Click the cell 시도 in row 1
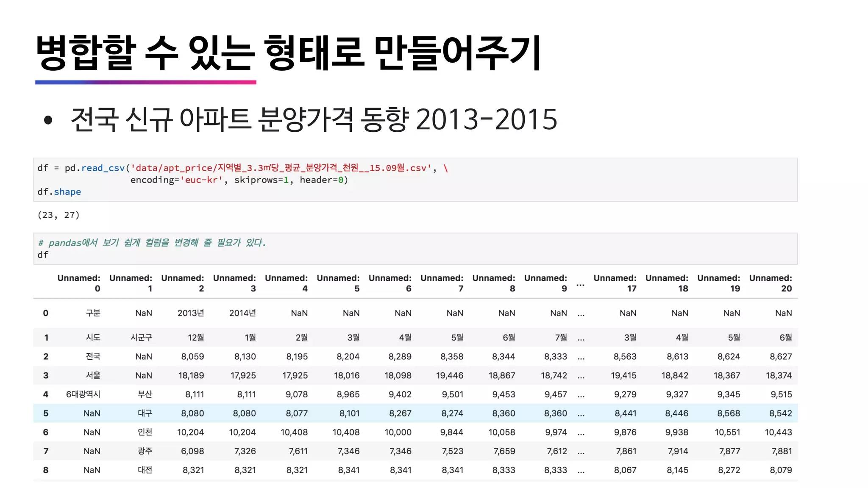Image resolution: width=868 pixels, height=488 pixels. pyautogui.click(x=93, y=338)
